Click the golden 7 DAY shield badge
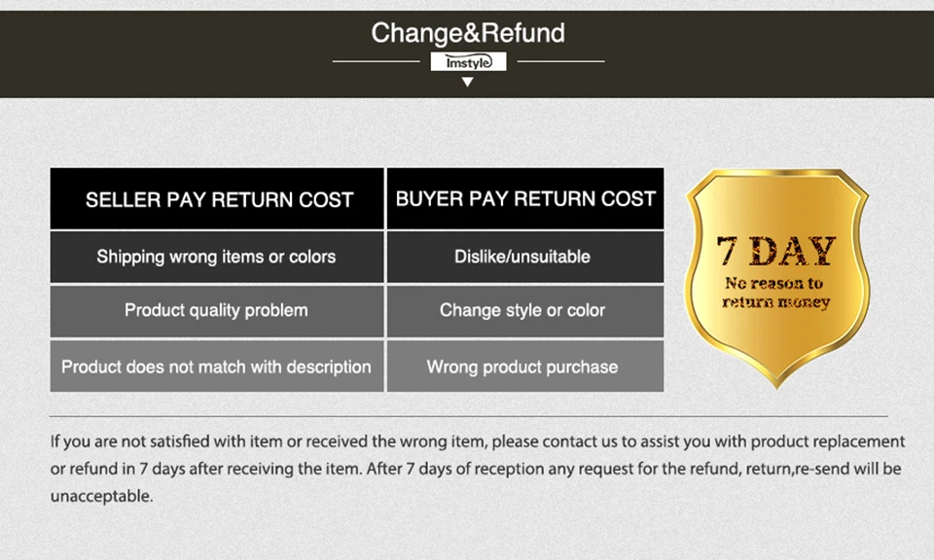This screenshot has height=560, width=934. (776, 277)
